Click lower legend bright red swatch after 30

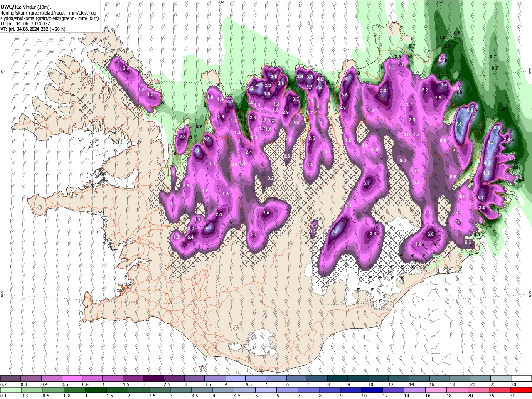(521, 390)
